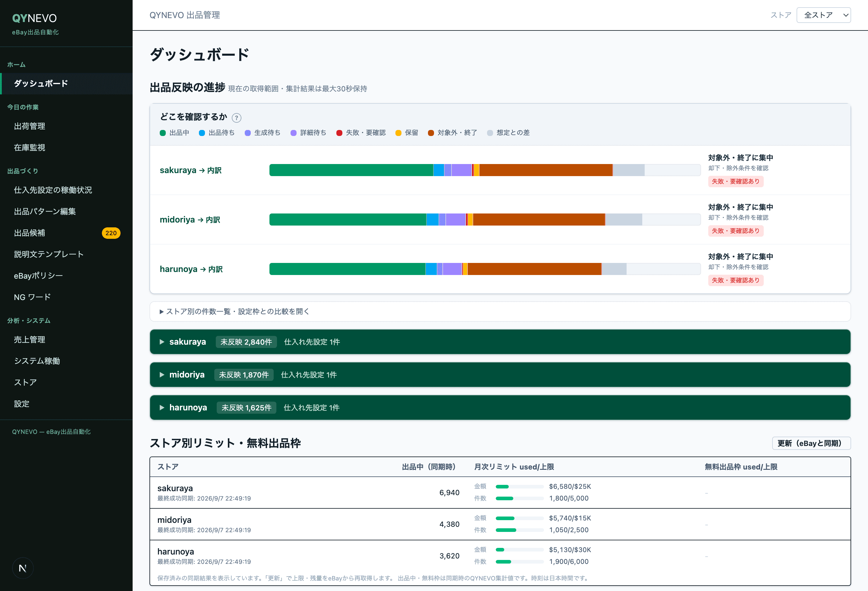Open harunoya → 内訳 breakdown link
The height and width of the screenshot is (591, 868).
click(x=191, y=269)
